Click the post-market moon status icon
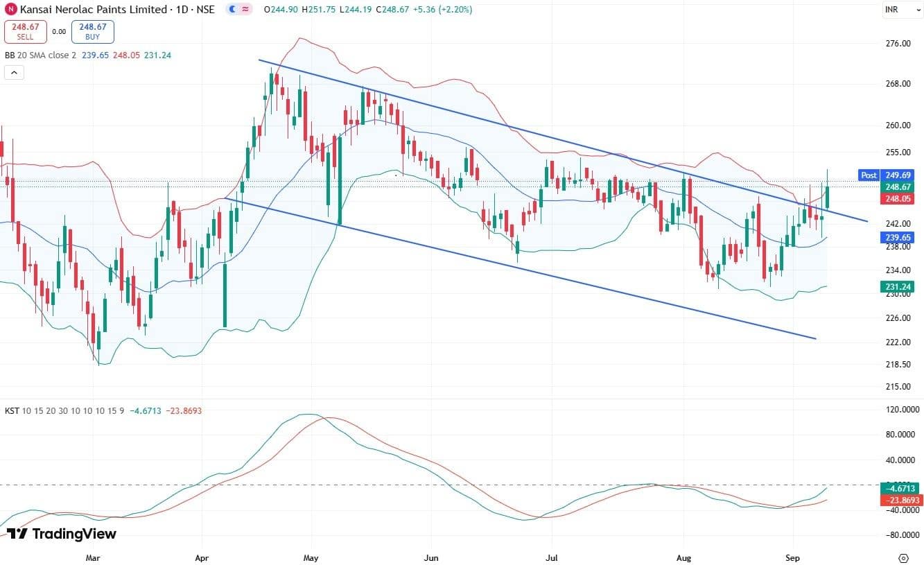This screenshot has width=924, height=565. (x=232, y=10)
